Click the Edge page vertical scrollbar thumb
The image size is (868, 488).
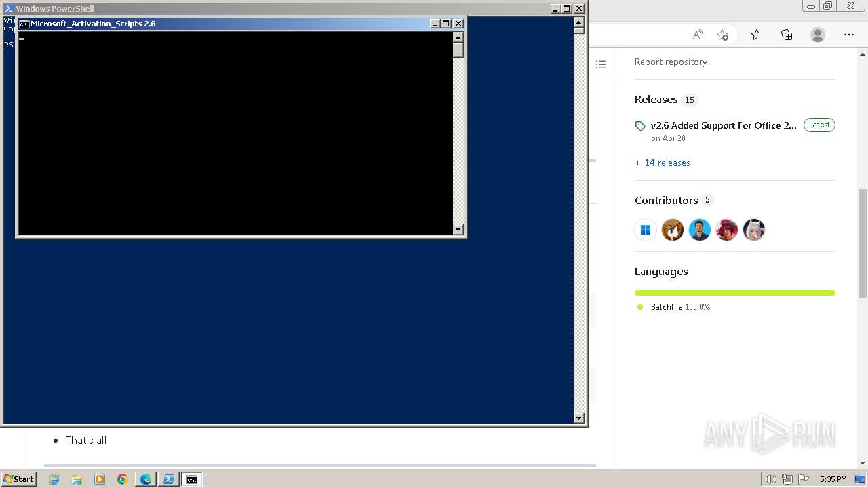[863, 244]
